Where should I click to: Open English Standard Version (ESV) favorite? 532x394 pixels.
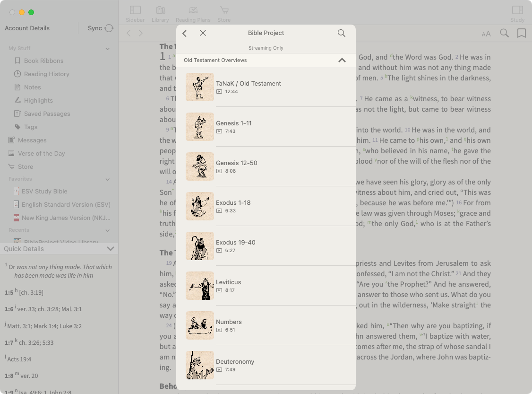coord(66,204)
